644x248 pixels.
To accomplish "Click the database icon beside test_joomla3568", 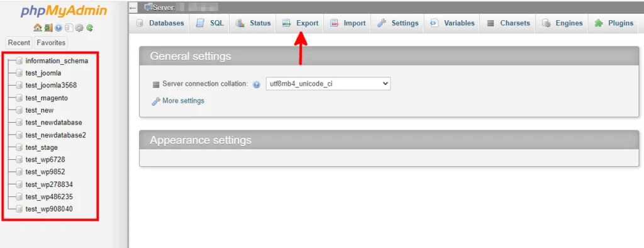I will (x=19, y=86).
